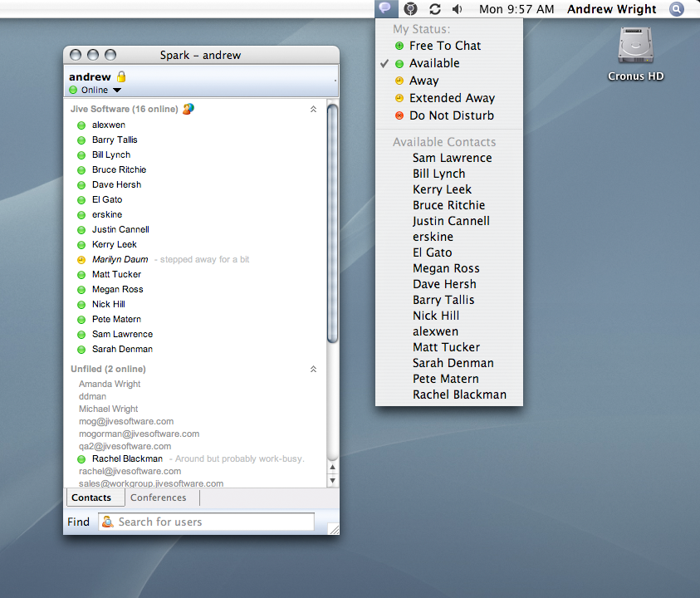Click Bill Lynch's green presence dot in roster

point(81,155)
